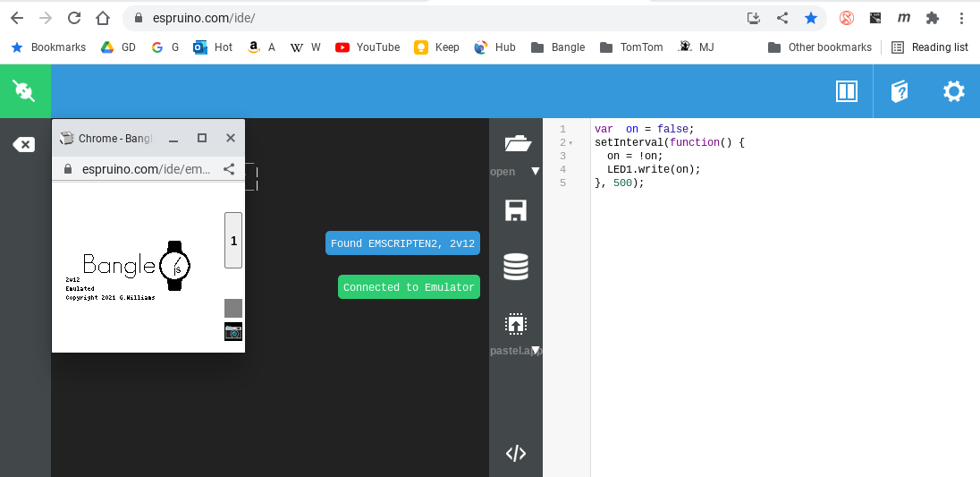This screenshot has height=477, width=980.
Task: Go to browser home page
Action: coord(103,18)
